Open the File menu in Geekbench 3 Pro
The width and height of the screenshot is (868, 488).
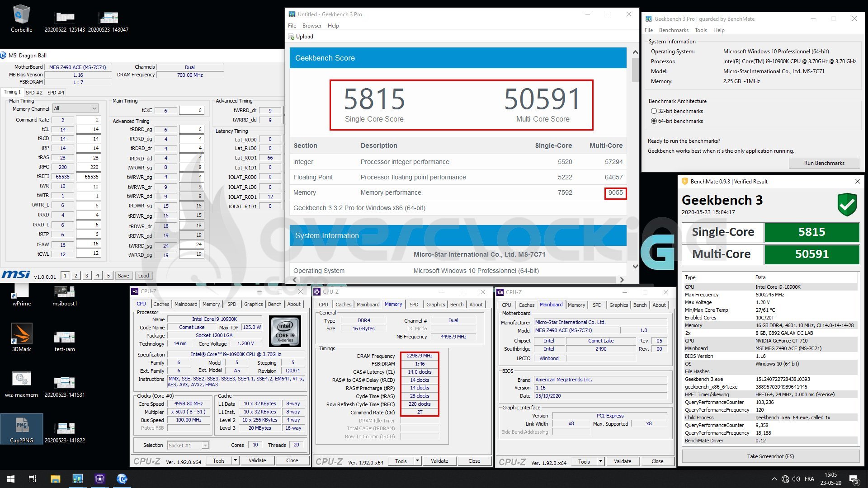point(292,26)
